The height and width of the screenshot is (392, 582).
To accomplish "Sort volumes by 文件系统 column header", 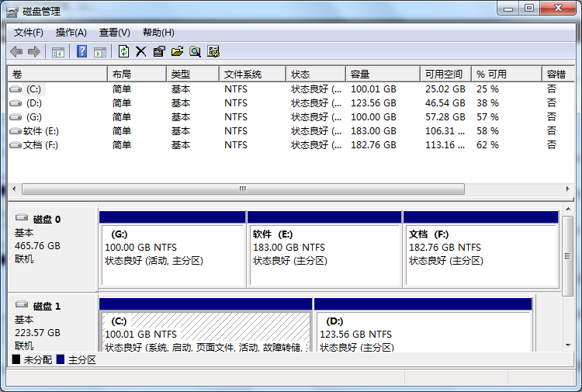I will click(252, 74).
